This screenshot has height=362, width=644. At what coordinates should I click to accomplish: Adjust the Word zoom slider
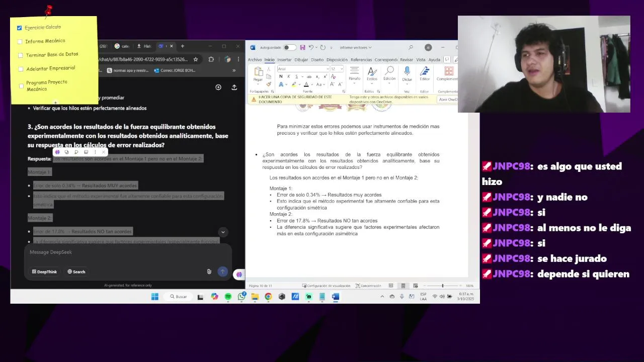click(443, 286)
